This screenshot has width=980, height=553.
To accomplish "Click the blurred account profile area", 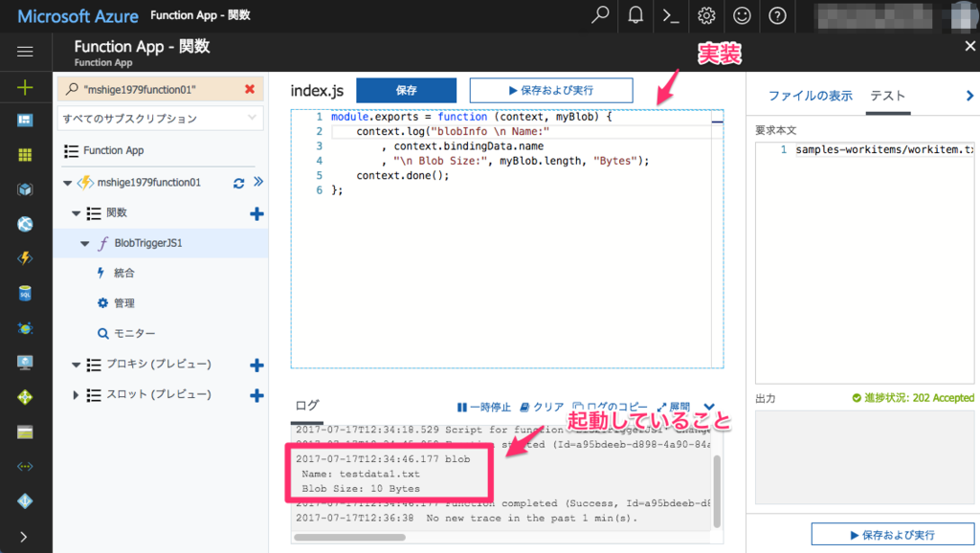I will (x=895, y=16).
